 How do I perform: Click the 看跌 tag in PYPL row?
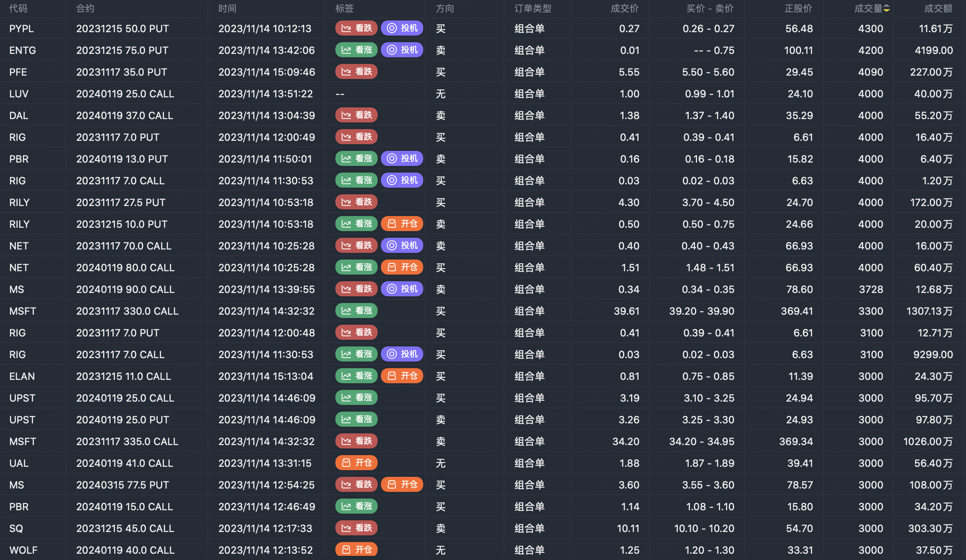point(356,28)
